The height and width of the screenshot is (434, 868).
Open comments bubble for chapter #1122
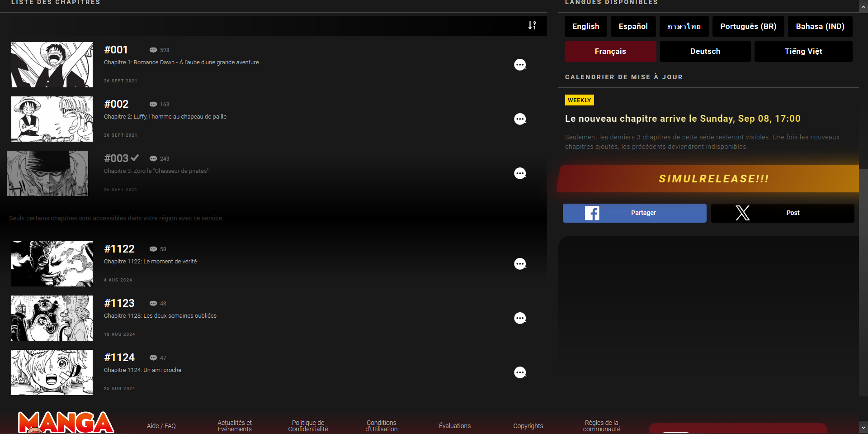tap(520, 264)
